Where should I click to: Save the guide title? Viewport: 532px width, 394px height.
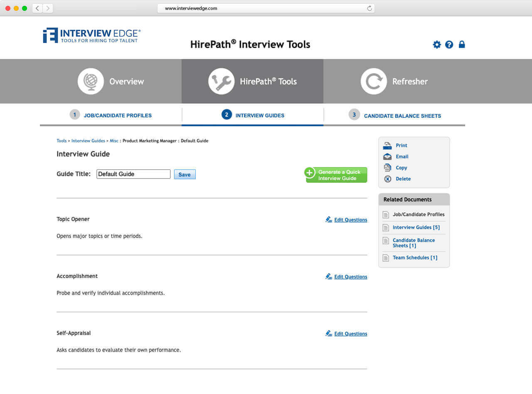click(x=185, y=174)
